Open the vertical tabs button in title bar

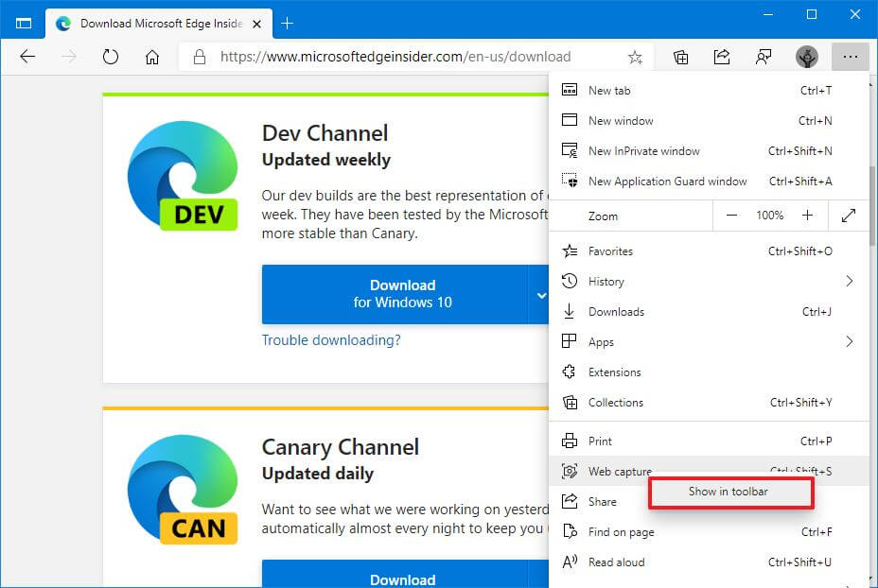coord(24,24)
